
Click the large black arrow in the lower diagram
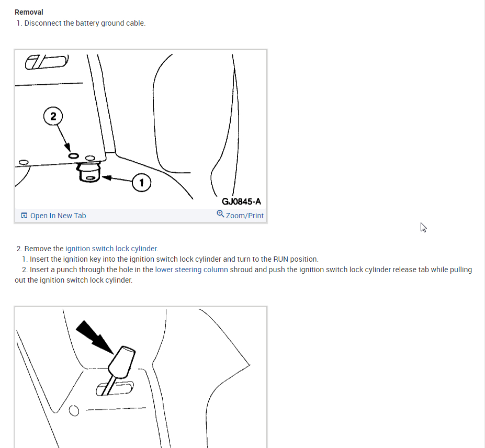(94, 337)
